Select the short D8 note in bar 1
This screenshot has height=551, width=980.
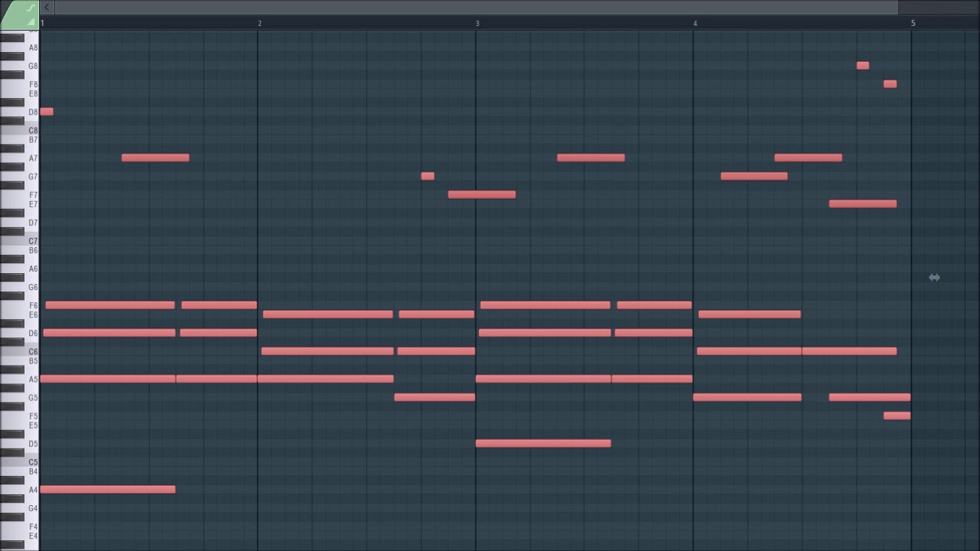coord(47,112)
